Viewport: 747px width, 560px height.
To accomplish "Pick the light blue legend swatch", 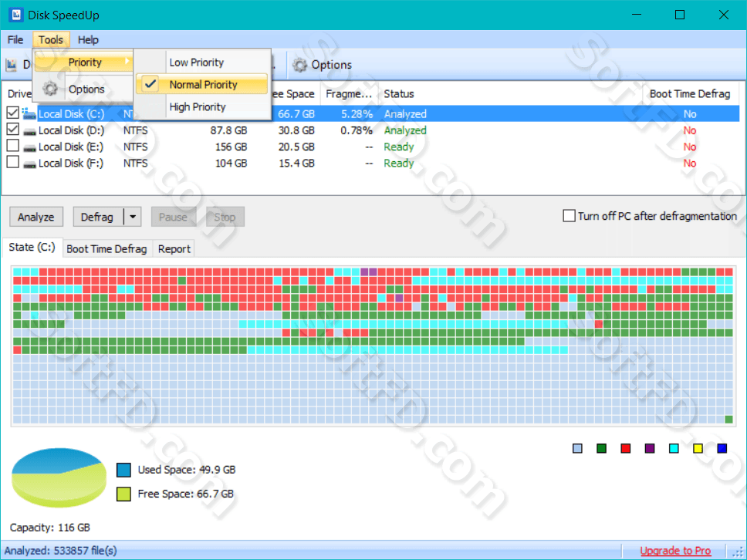I will click(x=577, y=448).
